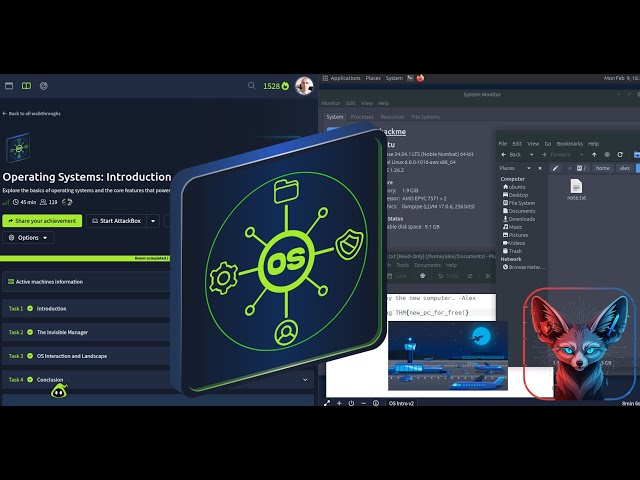This screenshot has height=480, width=640.
Task: Go back to all walkthroughs
Action: point(31,113)
